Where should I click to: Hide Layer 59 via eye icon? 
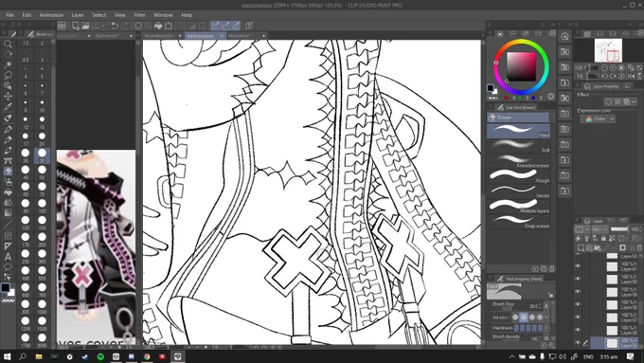point(578,292)
